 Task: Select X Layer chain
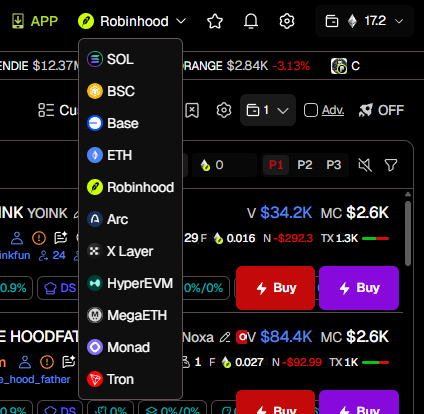click(x=130, y=251)
